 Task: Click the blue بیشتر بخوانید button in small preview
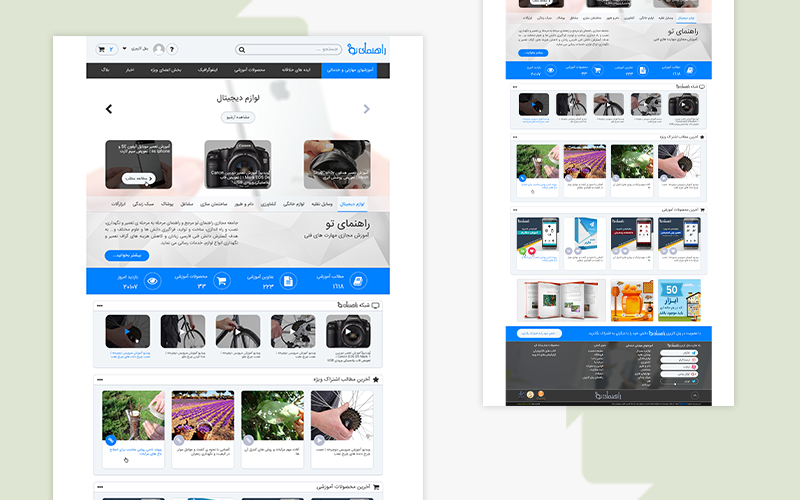pos(533,53)
